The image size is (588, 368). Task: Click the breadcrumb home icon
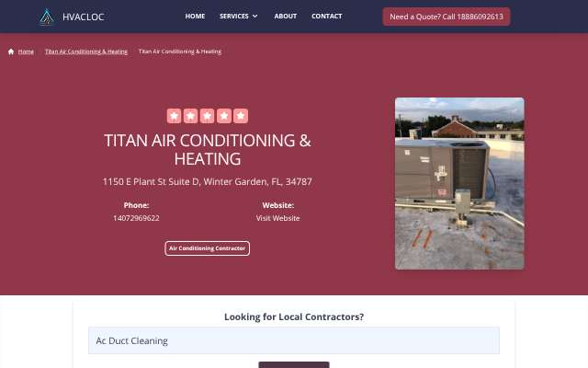click(x=11, y=52)
